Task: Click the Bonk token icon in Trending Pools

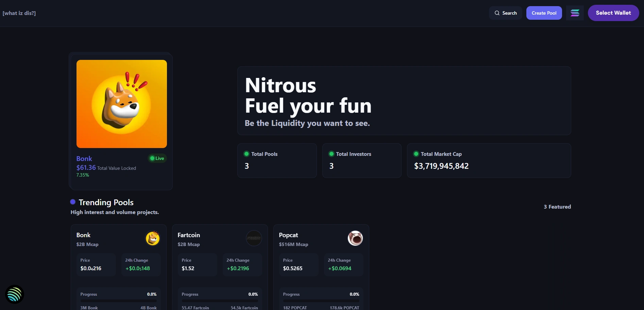Action: 153,238
